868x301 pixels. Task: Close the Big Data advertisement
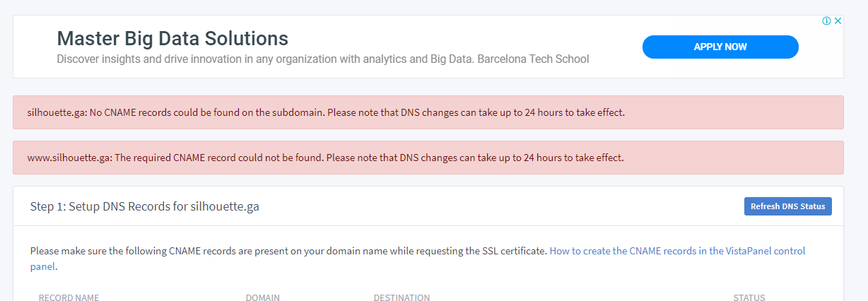(x=838, y=21)
